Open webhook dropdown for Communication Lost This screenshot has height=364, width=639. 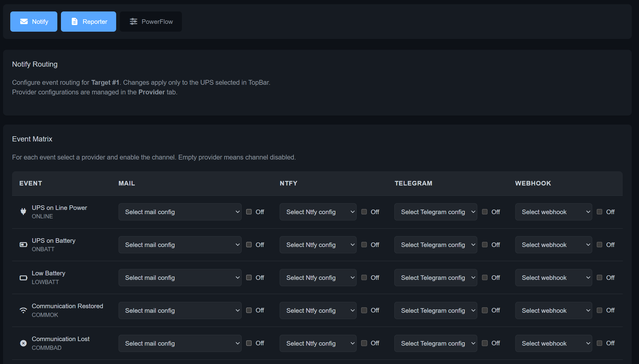click(x=554, y=343)
